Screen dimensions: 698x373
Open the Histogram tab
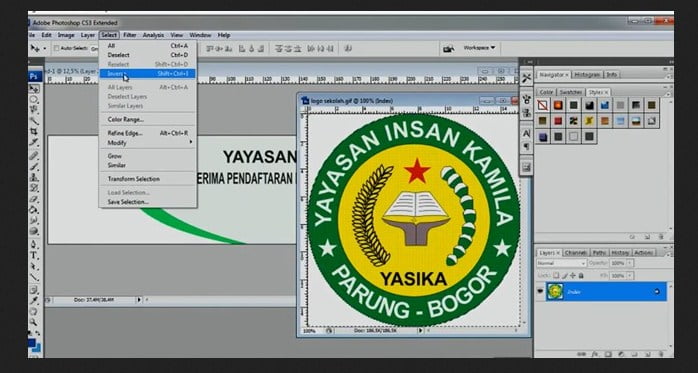coord(587,75)
